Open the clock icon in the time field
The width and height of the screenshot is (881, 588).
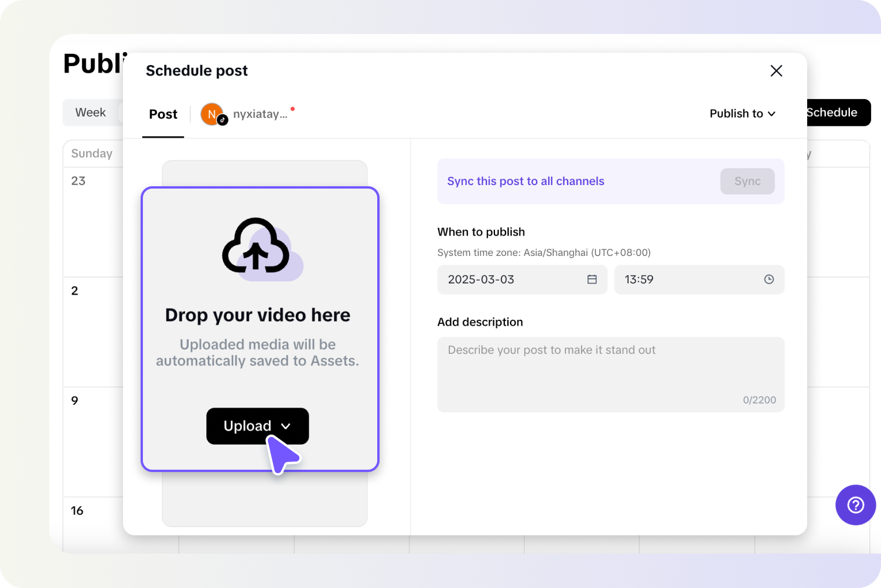click(x=769, y=279)
